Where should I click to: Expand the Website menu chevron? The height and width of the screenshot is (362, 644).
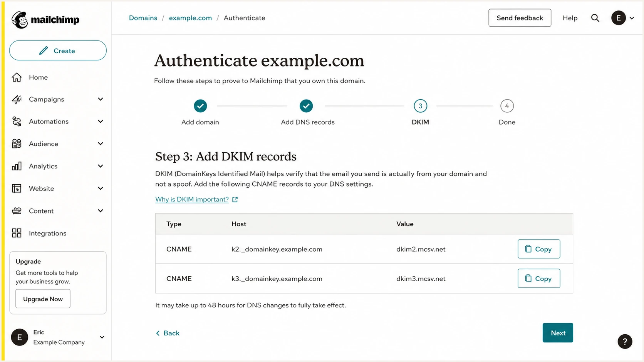[x=101, y=189]
